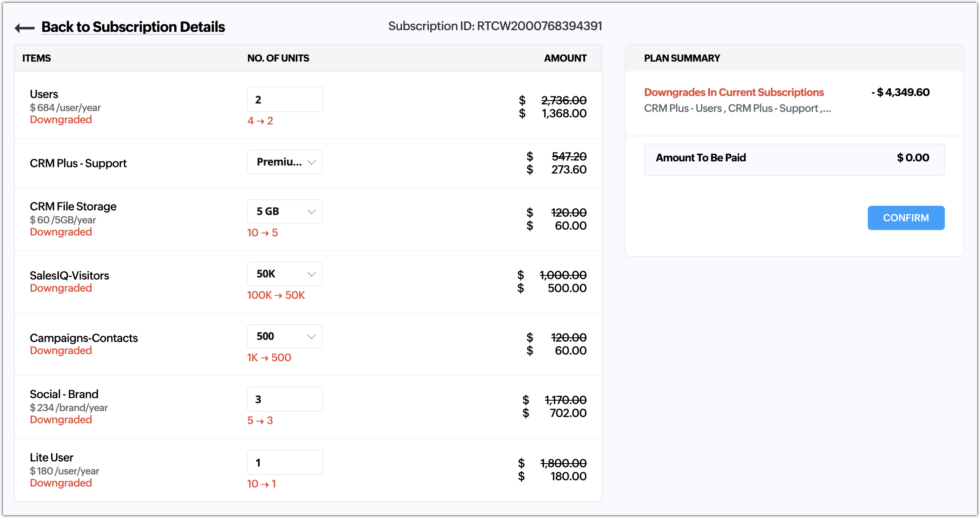This screenshot has height=518, width=980.
Task: Click the Users 4 to 2 change note
Action: [x=260, y=121]
